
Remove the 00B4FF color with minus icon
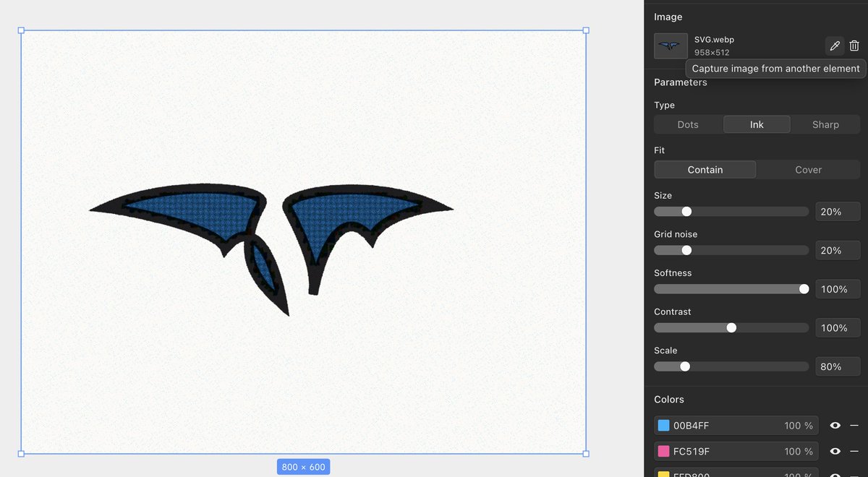click(x=854, y=426)
